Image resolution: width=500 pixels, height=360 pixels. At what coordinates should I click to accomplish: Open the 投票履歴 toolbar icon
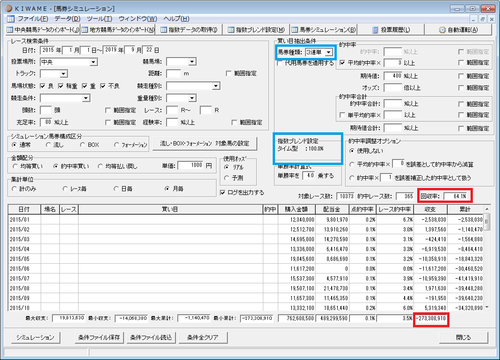coord(375,30)
